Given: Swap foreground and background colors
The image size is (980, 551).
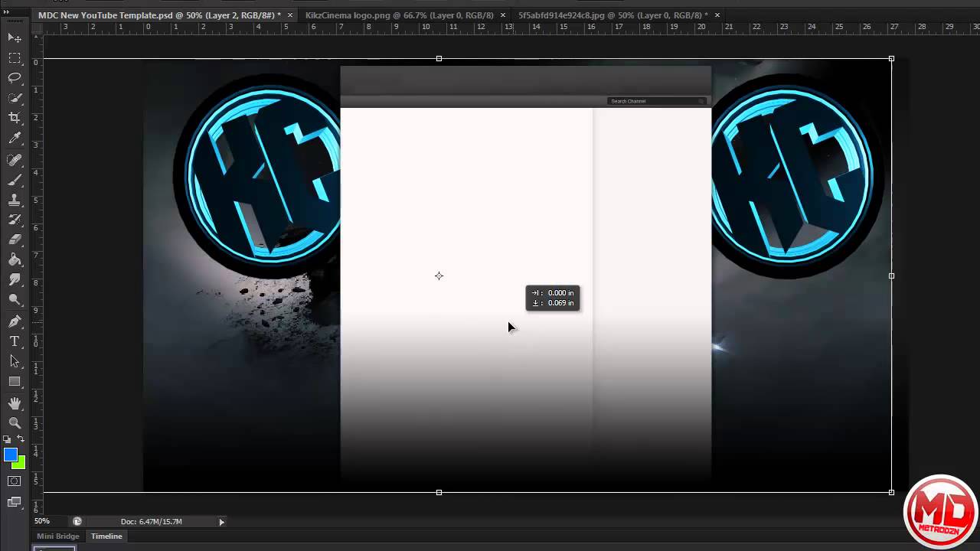Looking at the screenshot, I should pos(21,439).
